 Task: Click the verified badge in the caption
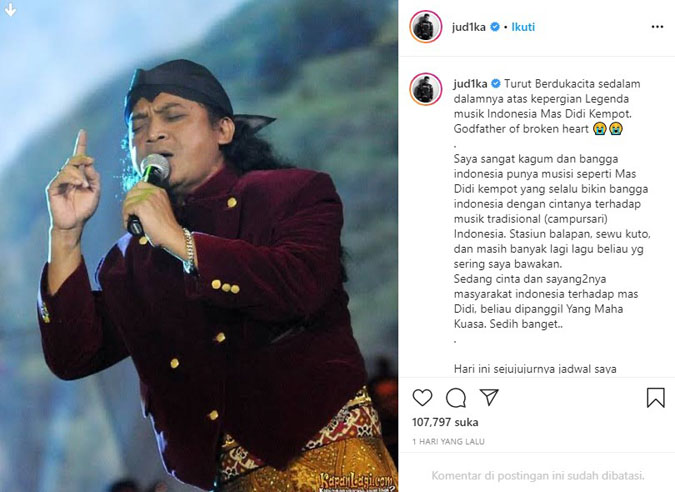pyautogui.click(x=496, y=84)
